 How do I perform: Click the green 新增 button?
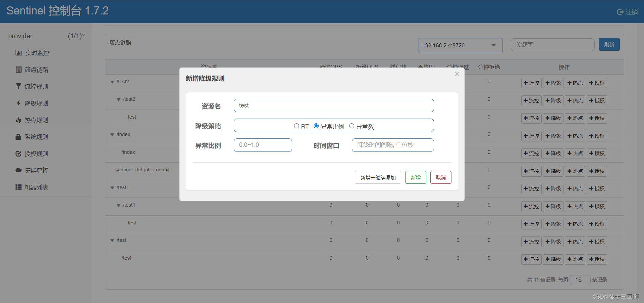(416, 177)
